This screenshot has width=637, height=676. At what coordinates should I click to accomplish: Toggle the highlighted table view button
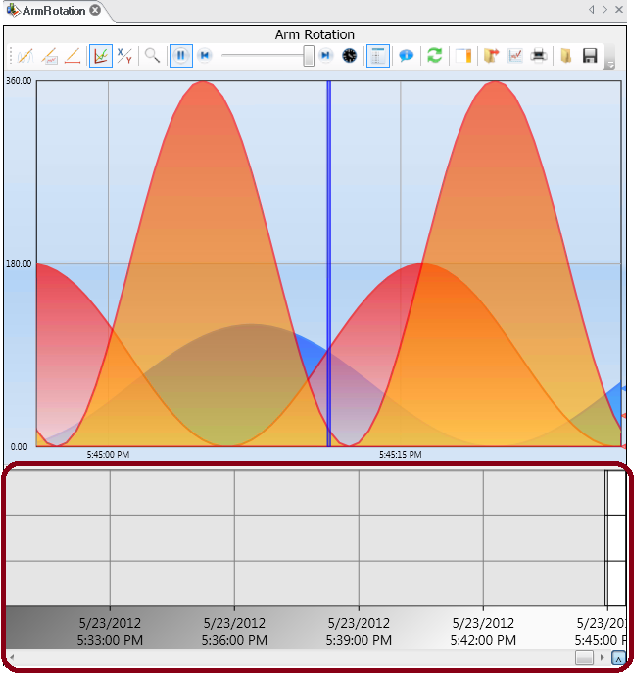pos(377,56)
